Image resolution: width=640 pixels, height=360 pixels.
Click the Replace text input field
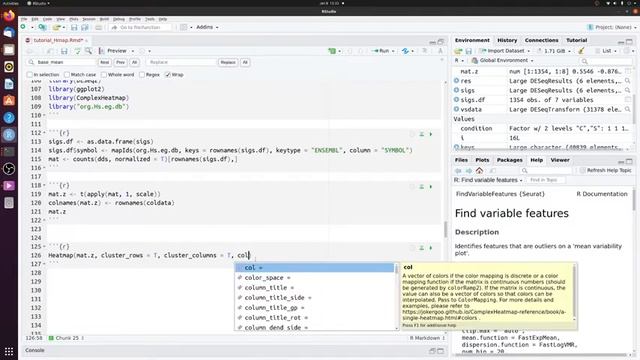coord(181,62)
